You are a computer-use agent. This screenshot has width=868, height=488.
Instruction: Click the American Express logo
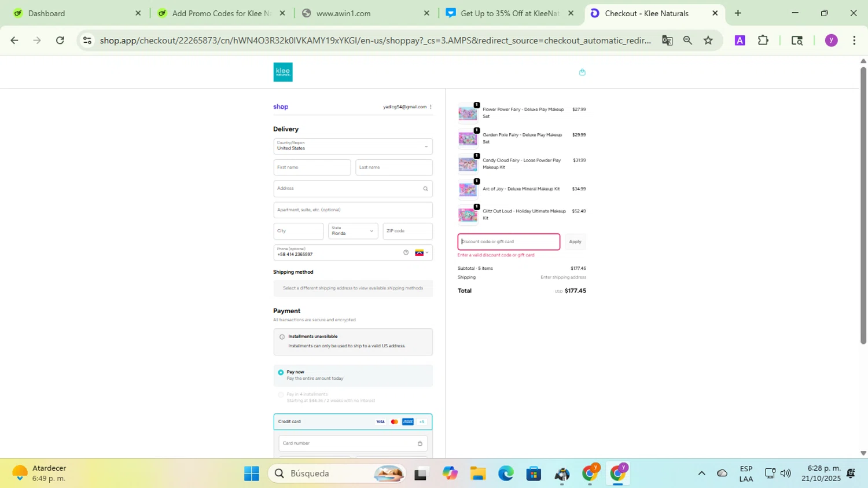pyautogui.click(x=408, y=422)
